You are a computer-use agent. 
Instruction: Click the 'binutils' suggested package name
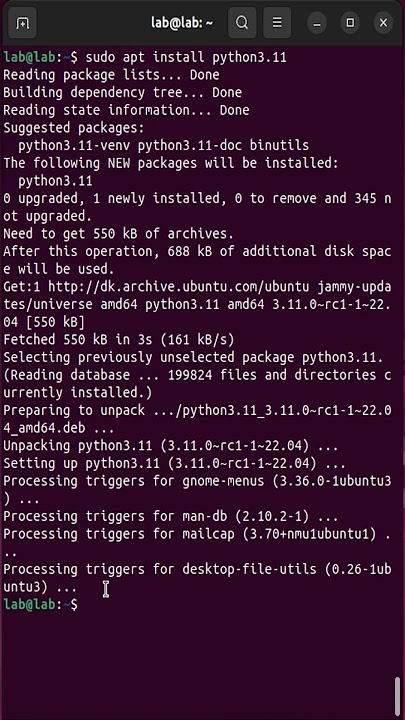[279, 146]
